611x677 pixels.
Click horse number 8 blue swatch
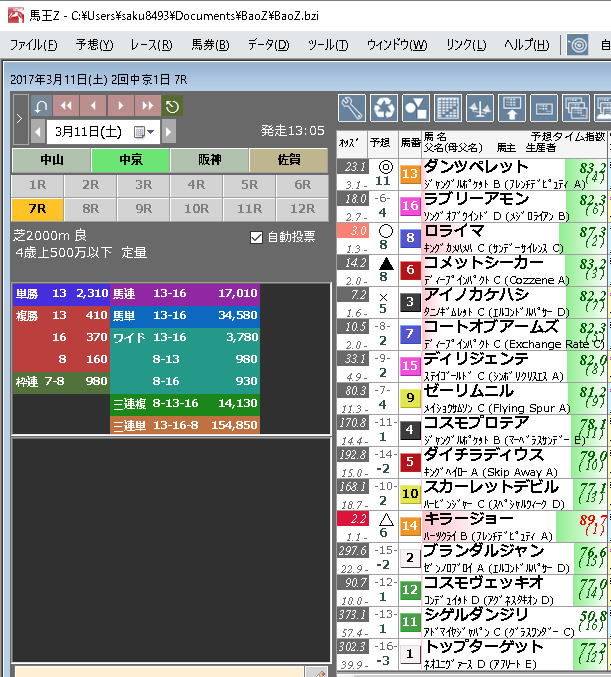410,238
